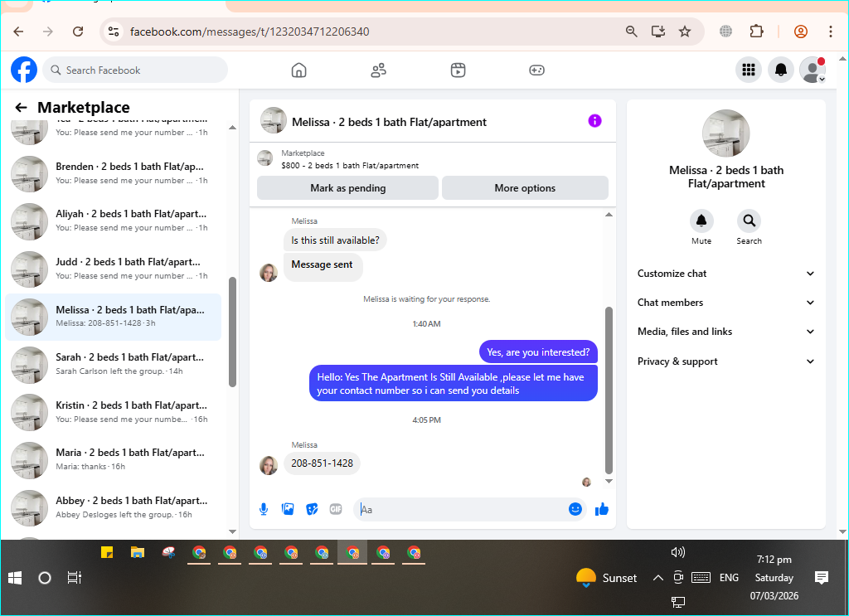The height and width of the screenshot is (616, 849).
Task: Click the conversation list scrollbar thumb
Action: [x=232, y=332]
